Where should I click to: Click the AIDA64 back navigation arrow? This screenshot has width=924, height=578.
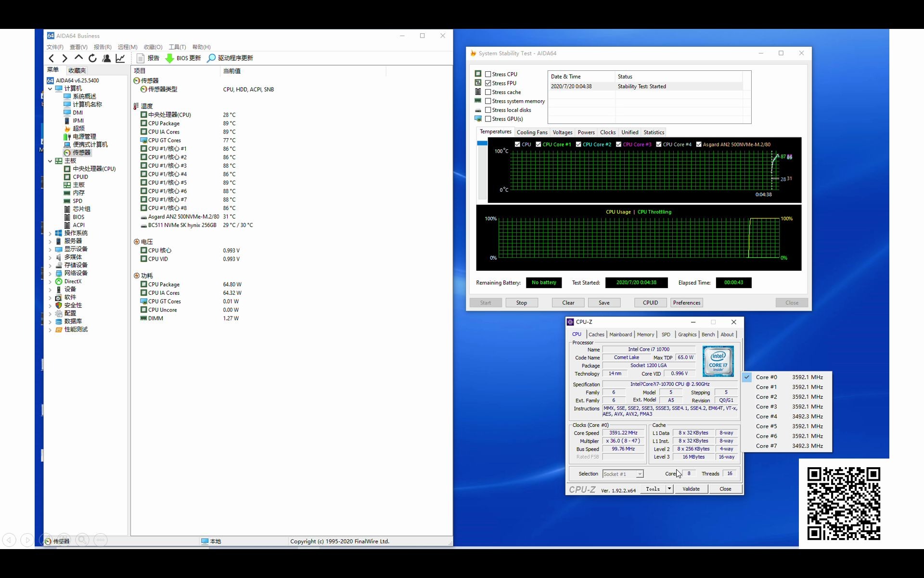coord(51,58)
